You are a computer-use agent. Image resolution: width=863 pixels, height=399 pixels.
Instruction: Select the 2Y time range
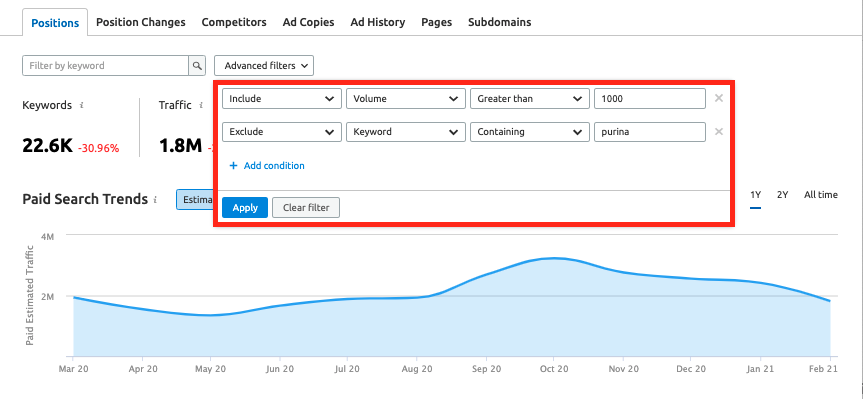tap(783, 195)
